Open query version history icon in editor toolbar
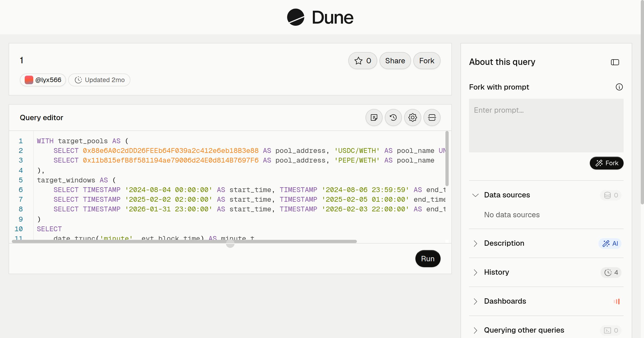 click(393, 117)
